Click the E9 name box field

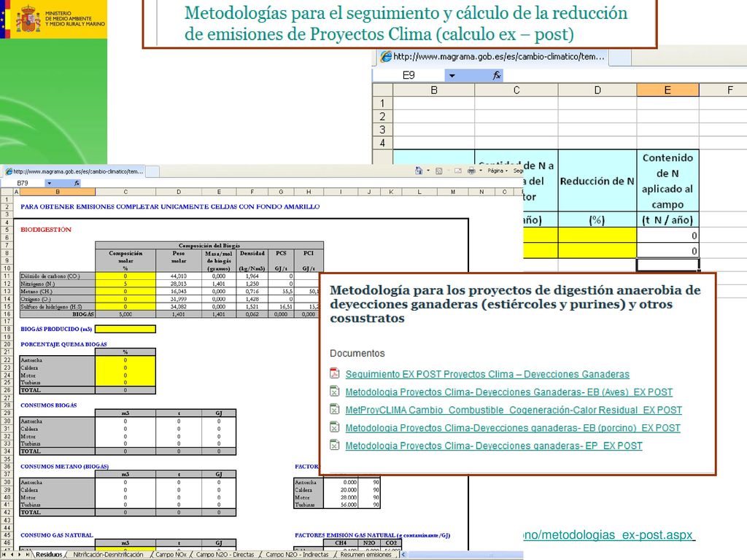(x=409, y=75)
